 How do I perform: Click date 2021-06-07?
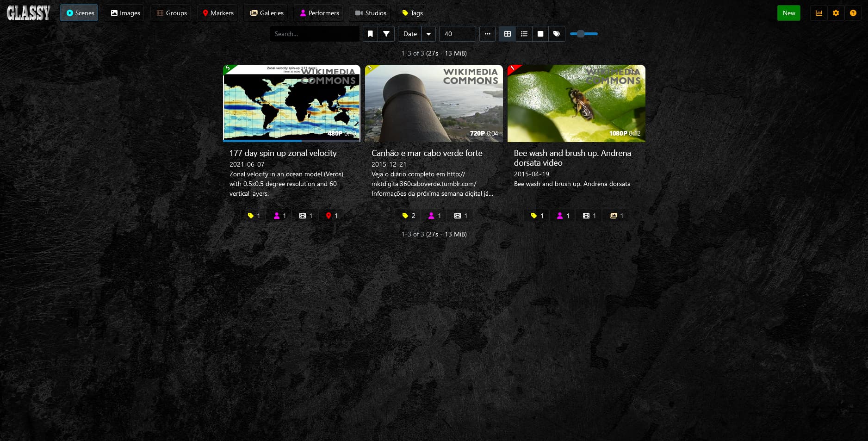[x=247, y=164]
